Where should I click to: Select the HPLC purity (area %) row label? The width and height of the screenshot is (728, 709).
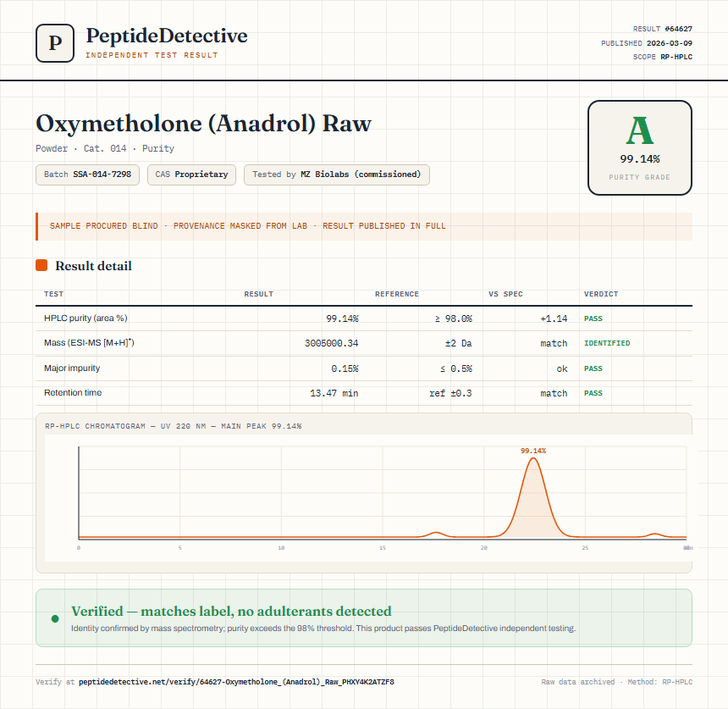(85, 318)
